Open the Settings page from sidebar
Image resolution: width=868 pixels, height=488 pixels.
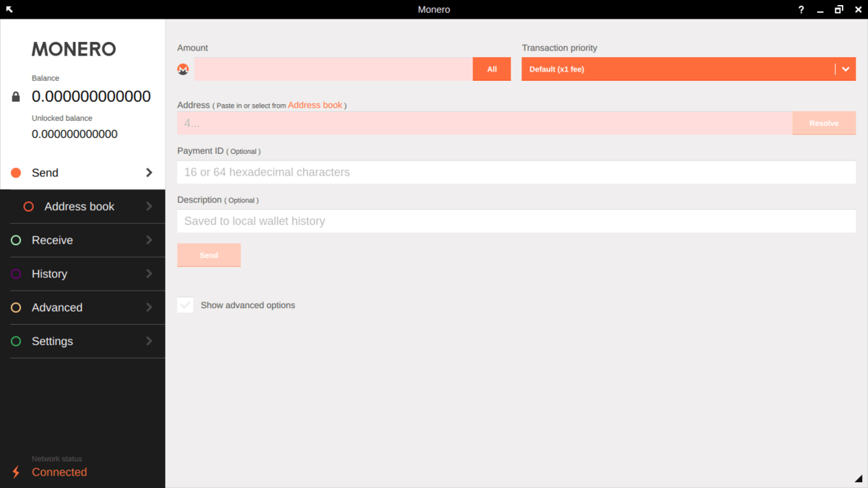pos(52,341)
